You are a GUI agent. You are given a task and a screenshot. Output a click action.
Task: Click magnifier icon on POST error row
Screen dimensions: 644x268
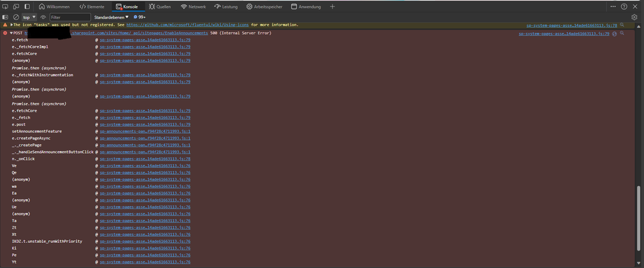622,33
